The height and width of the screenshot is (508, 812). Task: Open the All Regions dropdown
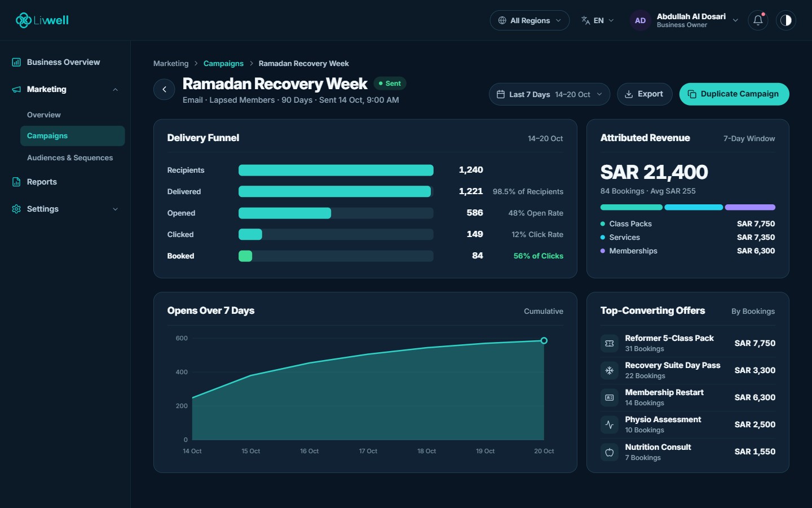529,20
